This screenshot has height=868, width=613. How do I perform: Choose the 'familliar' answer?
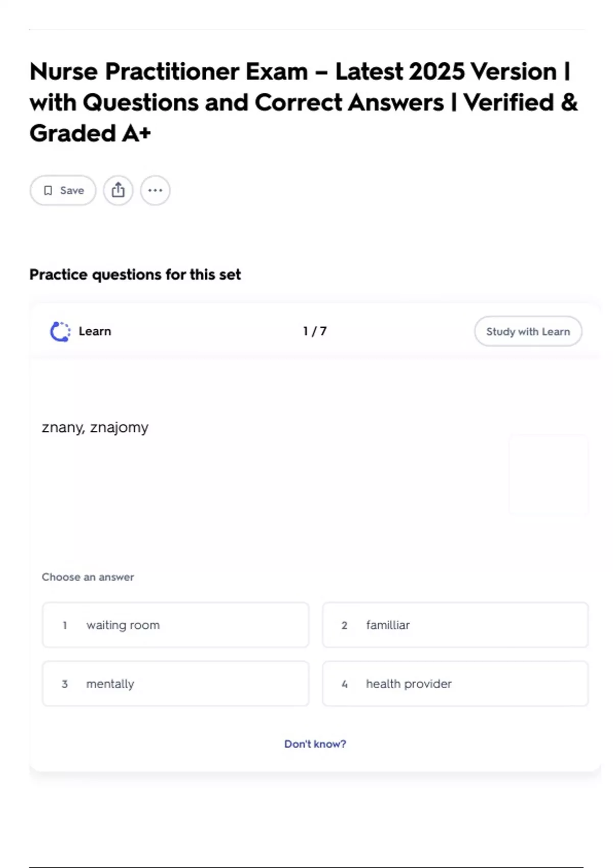455,625
